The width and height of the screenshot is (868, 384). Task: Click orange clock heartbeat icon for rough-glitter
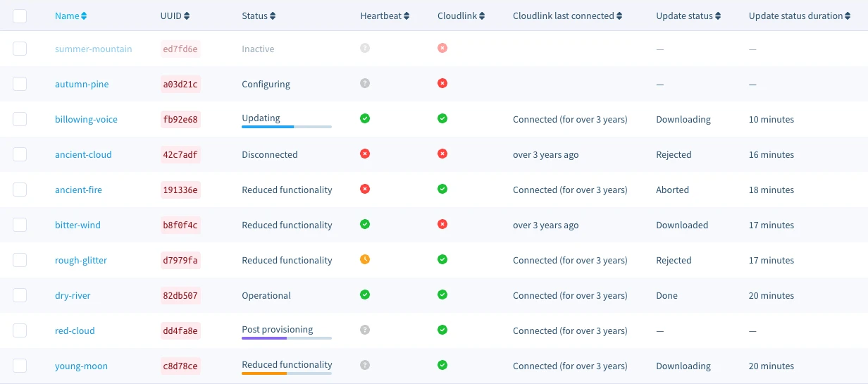click(x=365, y=259)
